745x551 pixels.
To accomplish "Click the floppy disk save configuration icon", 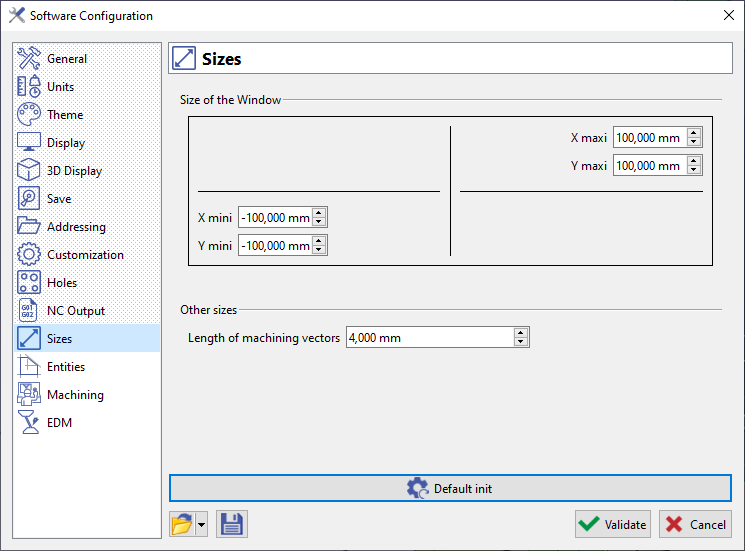I will [x=232, y=524].
